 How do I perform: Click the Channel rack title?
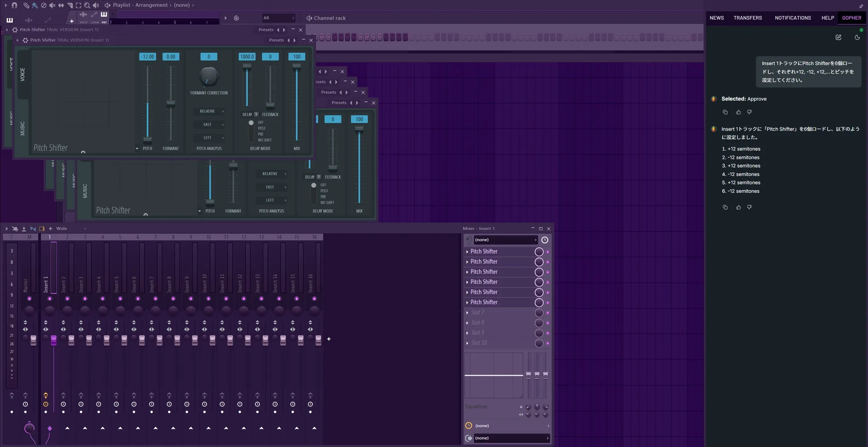coord(330,18)
